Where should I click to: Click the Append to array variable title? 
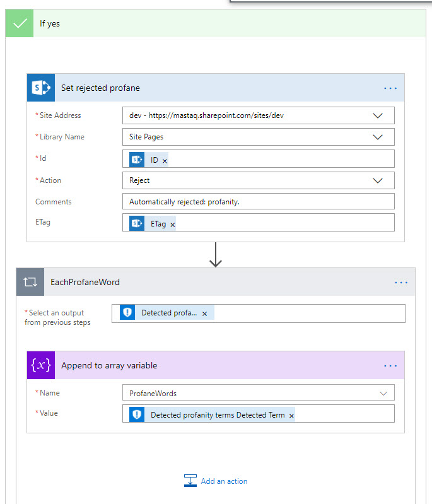(x=109, y=365)
